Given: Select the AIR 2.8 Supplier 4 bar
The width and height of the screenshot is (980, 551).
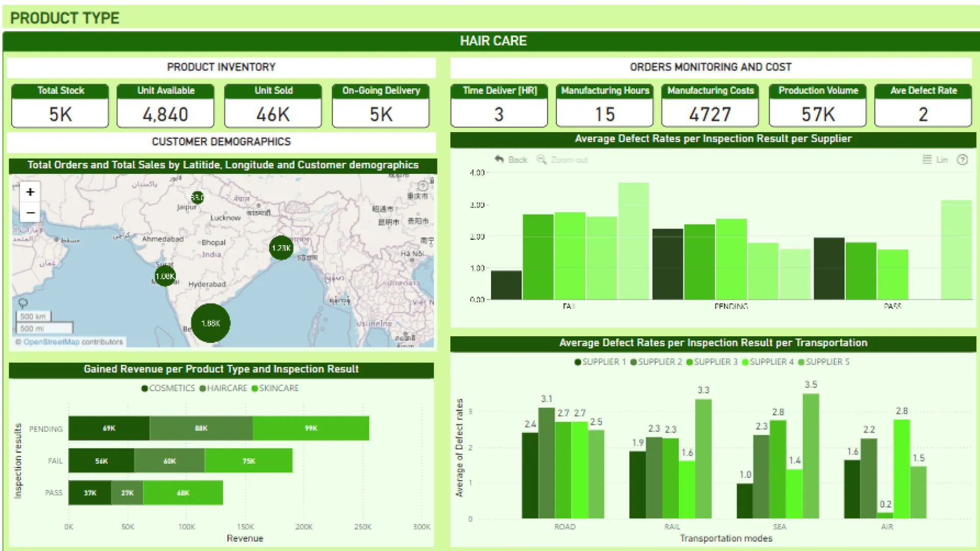Looking at the screenshot, I should pos(902,469).
